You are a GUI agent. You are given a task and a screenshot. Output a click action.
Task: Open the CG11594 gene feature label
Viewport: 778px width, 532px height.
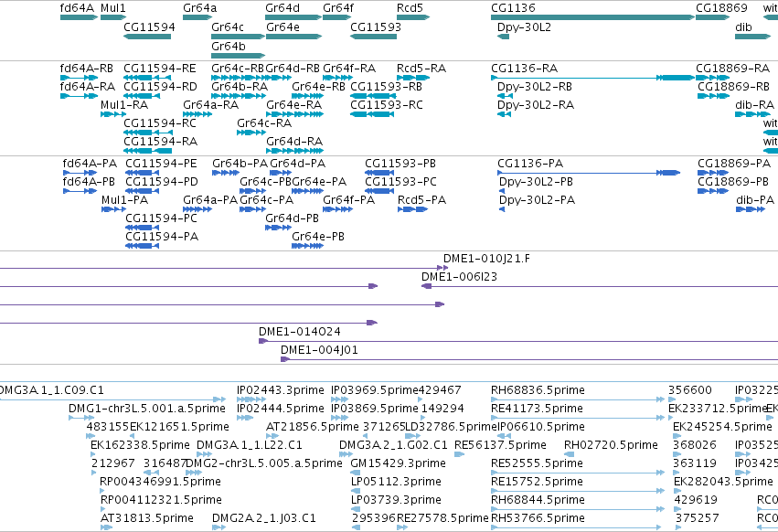pyautogui.click(x=149, y=27)
